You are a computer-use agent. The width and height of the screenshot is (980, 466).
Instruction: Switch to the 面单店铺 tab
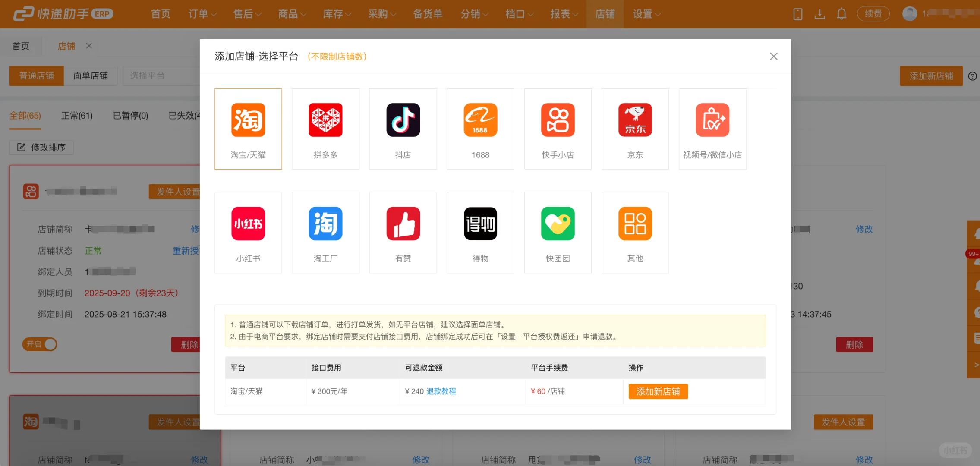[91, 76]
